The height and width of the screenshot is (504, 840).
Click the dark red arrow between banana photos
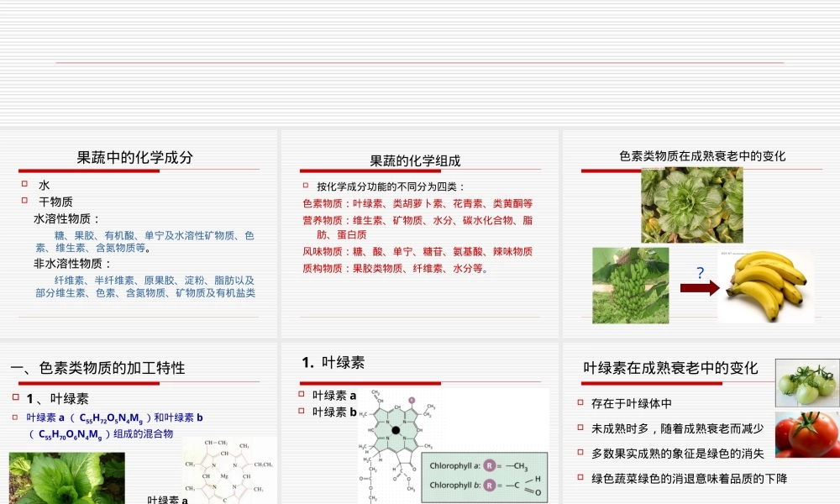700,288
